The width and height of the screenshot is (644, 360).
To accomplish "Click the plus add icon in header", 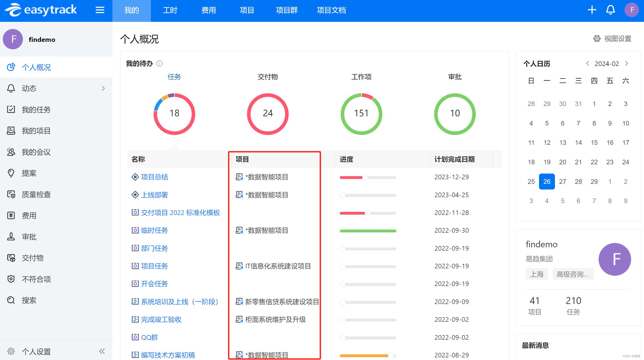I will click(x=592, y=10).
